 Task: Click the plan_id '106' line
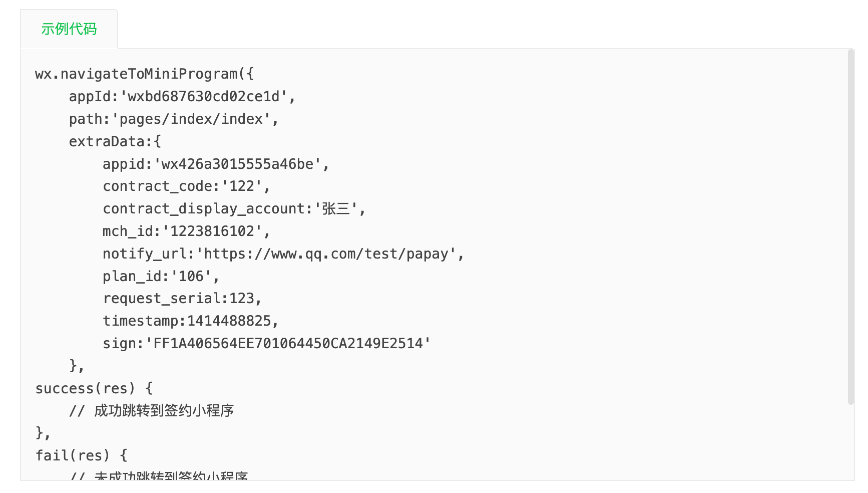click(161, 277)
